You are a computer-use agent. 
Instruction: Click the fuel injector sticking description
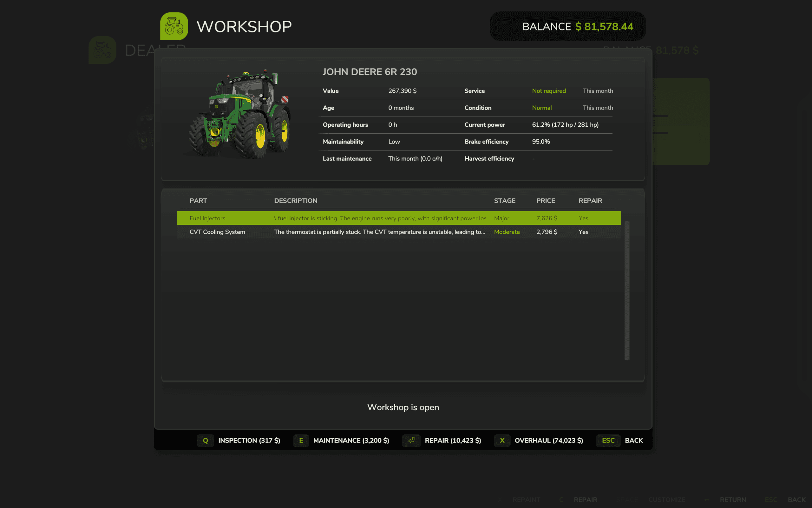[380, 218]
